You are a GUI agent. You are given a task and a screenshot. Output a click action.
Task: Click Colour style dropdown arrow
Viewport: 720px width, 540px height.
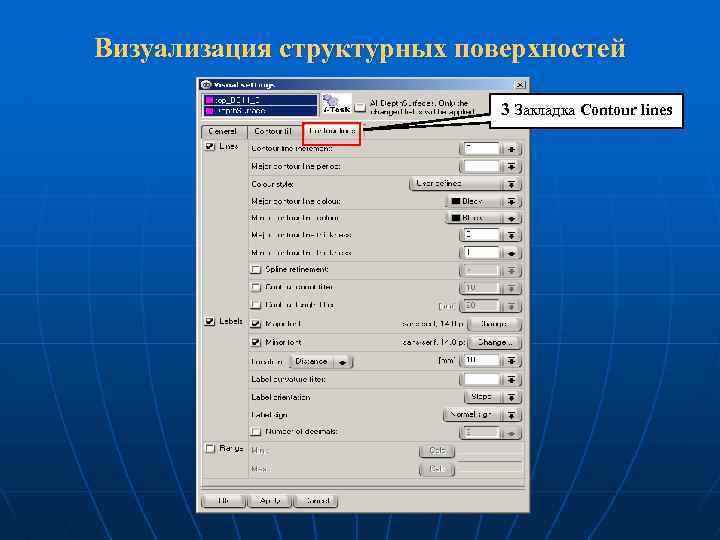click(x=511, y=184)
